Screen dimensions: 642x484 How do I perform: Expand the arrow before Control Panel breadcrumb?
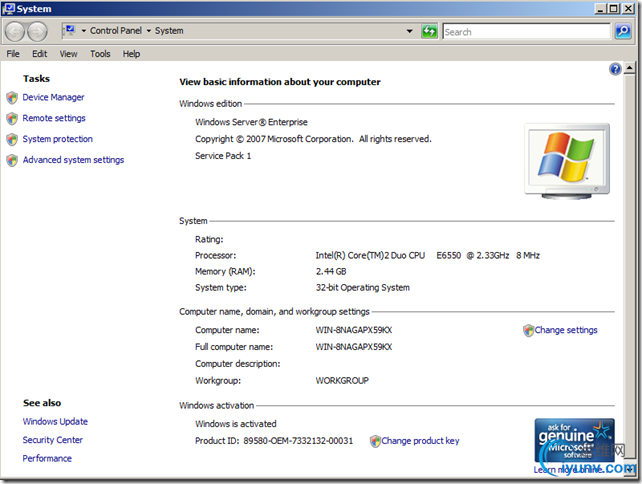point(84,31)
